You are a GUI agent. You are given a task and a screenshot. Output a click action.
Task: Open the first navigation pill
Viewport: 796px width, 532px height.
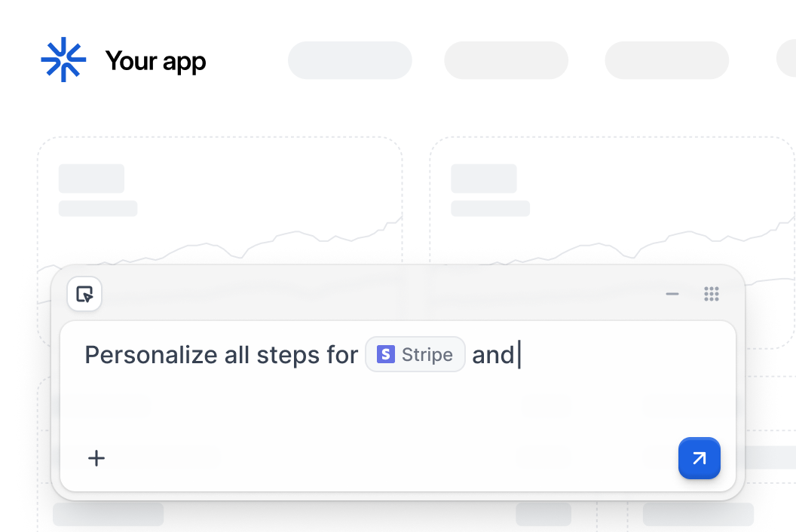click(x=350, y=60)
